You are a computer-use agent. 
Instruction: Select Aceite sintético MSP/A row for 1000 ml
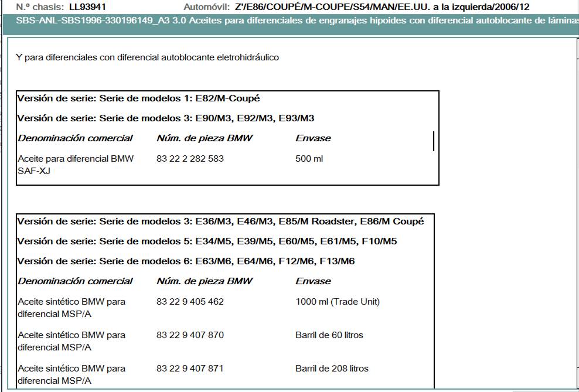[x=71, y=308]
